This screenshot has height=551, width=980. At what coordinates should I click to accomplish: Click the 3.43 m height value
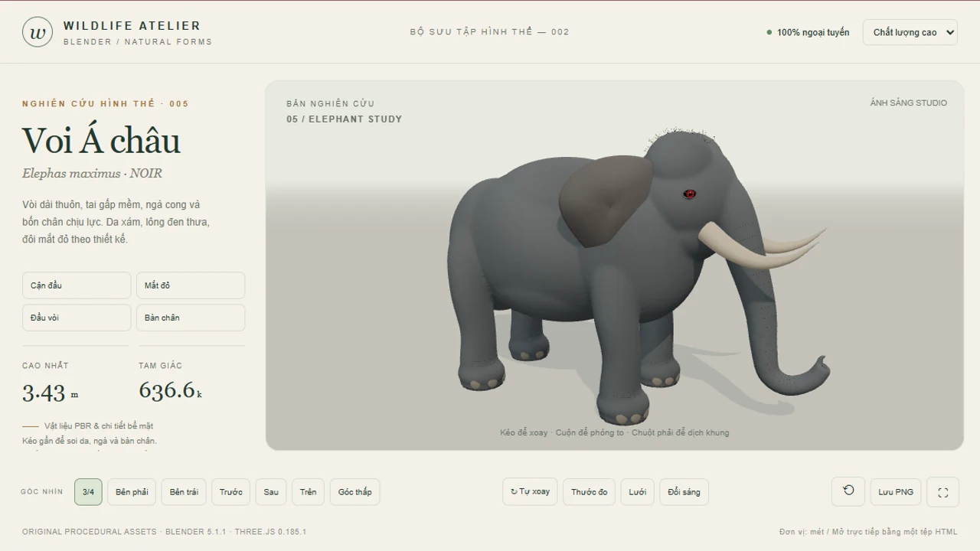pos(51,393)
